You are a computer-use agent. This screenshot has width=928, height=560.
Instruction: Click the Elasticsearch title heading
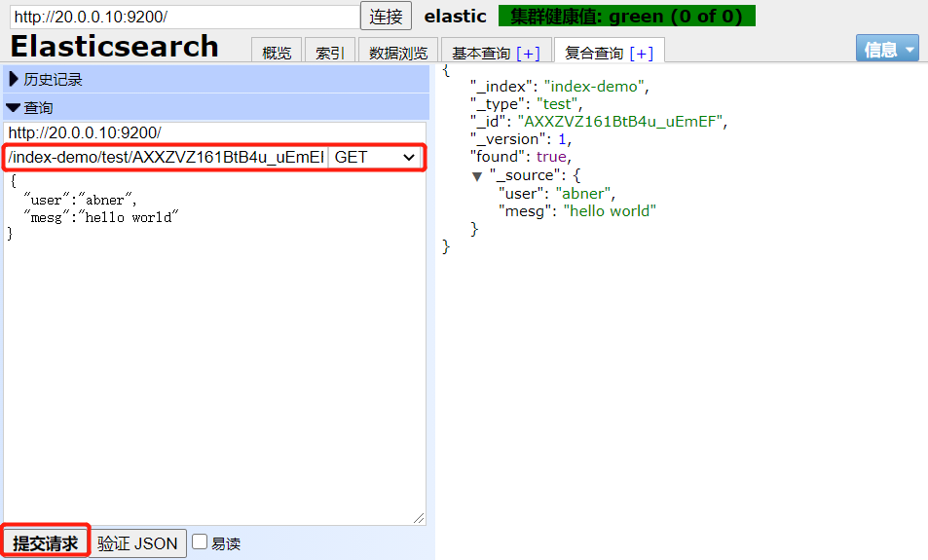tap(114, 46)
